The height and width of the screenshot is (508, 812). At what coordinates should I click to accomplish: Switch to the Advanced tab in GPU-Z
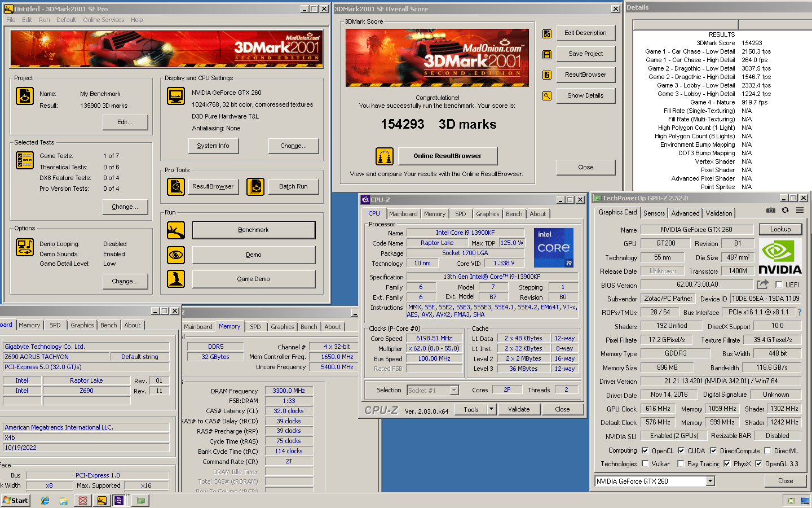(x=685, y=213)
